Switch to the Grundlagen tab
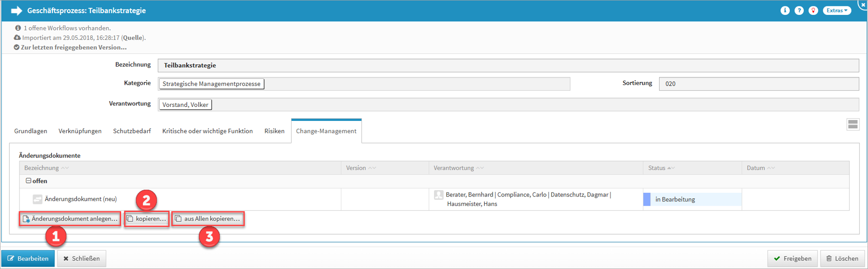Viewport: 868px width, 269px height. coord(31,131)
